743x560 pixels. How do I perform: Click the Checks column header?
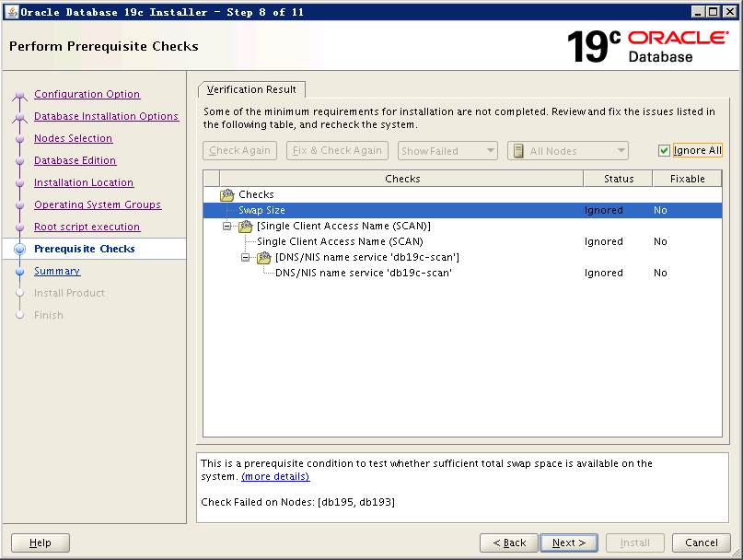[401, 179]
